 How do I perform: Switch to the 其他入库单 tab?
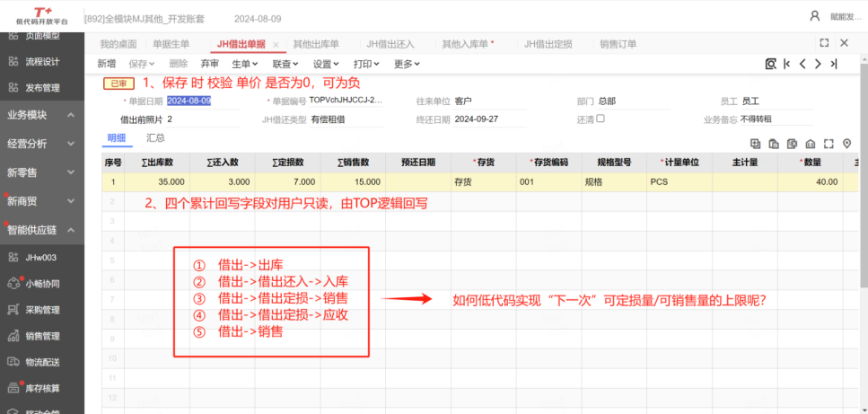[468, 44]
